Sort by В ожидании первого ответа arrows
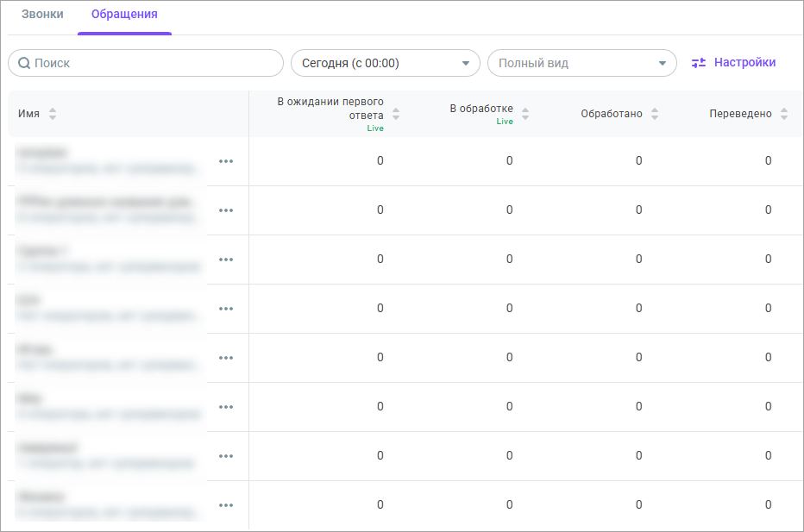The image size is (804, 532). pyautogui.click(x=396, y=114)
